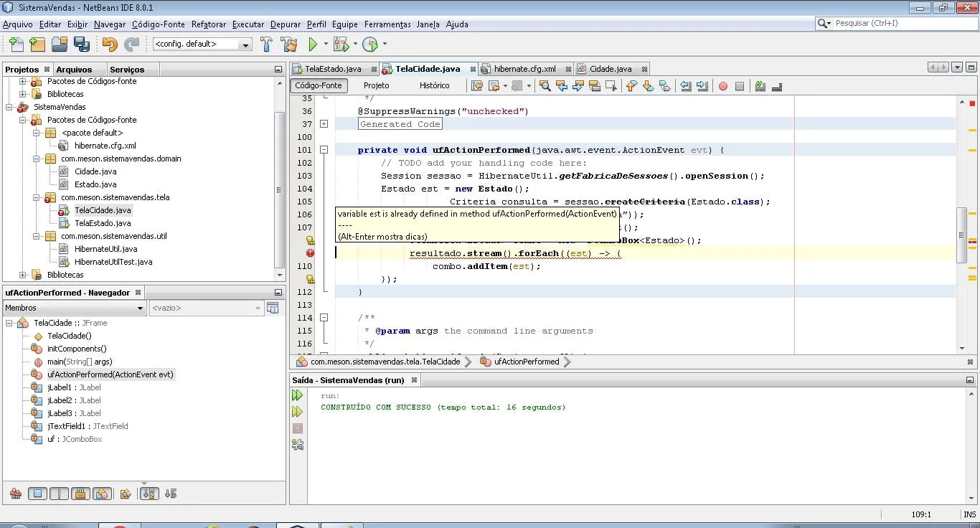Expand the Generated Code fold
Image resolution: width=980 pixels, height=528 pixels.
click(x=324, y=124)
